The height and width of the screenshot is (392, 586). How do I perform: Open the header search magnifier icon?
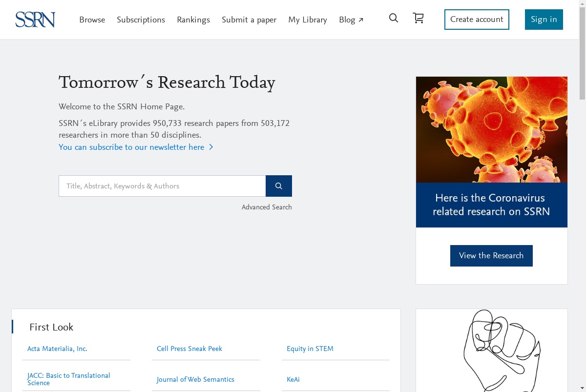point(394,19)
